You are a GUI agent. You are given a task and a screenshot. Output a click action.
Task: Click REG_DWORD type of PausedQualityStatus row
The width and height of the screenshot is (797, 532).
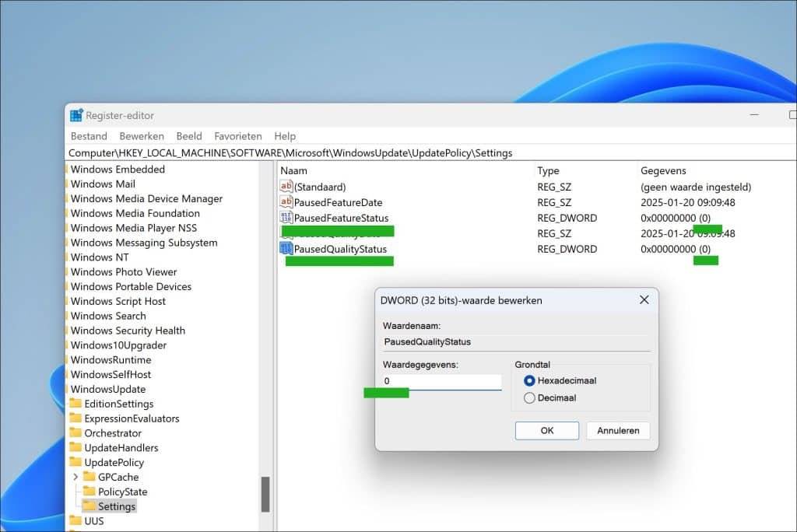[x=567, y=249]
